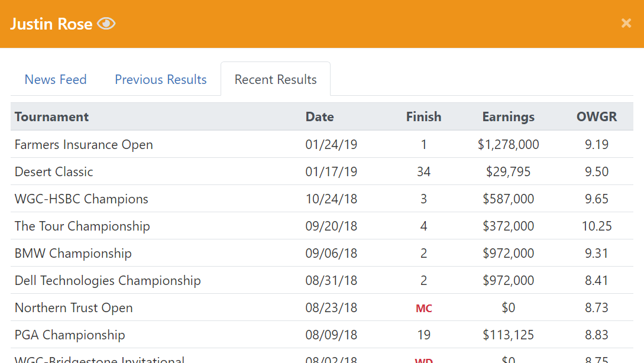The image size is (644, 363).
Task: Close the Justin Rose player dialog
Action: click(626, 23)
